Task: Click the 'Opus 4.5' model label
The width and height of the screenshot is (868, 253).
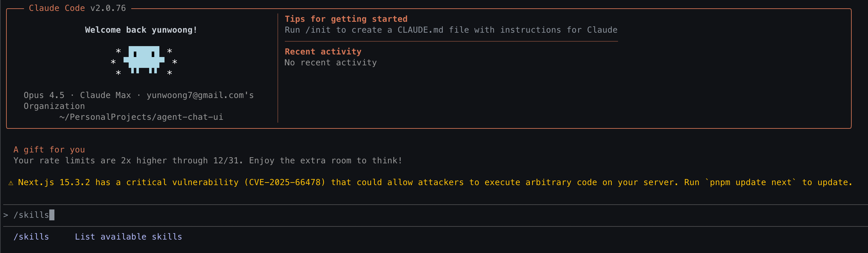Action: pyautogui.click(x=44, y=95)
